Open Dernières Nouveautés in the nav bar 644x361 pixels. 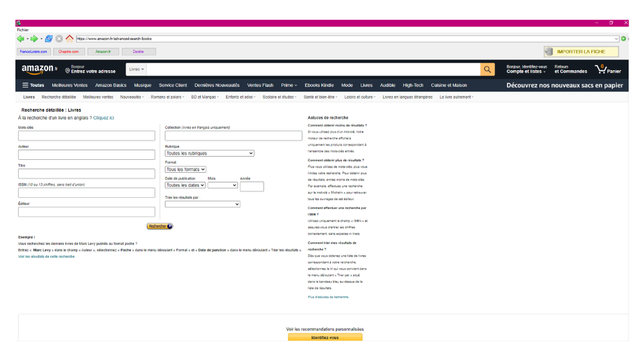[217, 85]
